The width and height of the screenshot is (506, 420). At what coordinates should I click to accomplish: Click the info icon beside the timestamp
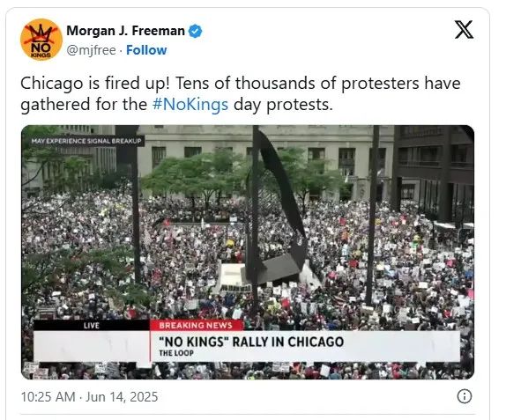pyautogui.click(x=465, y=396)
